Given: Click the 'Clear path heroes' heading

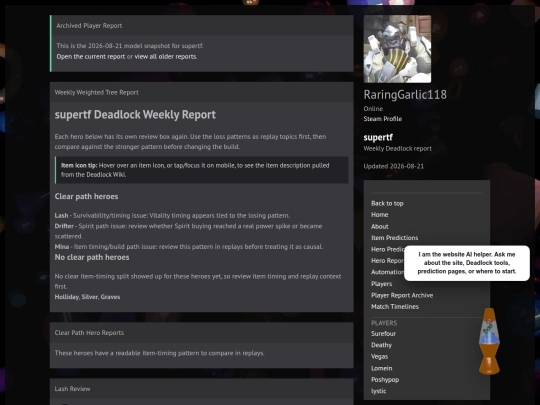Looking at the screenshot, I should coord(86,196).
